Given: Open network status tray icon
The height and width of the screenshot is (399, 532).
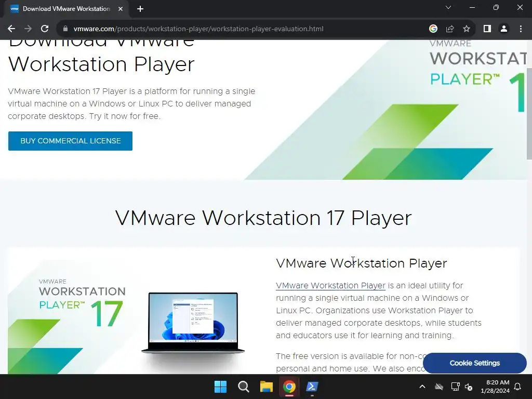Looking at the screenshot, I should pyautogui.click(x=455, y=387).
